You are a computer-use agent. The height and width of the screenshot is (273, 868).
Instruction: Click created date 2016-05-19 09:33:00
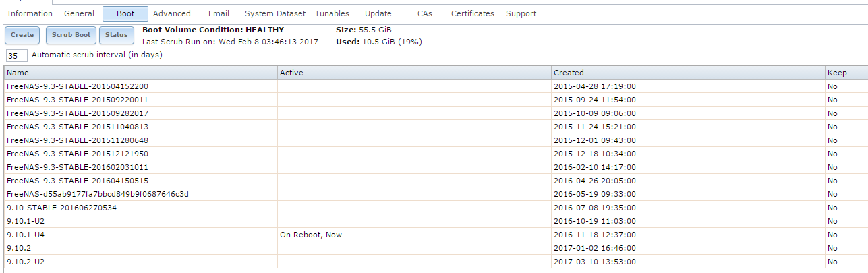tap(595, 194)
